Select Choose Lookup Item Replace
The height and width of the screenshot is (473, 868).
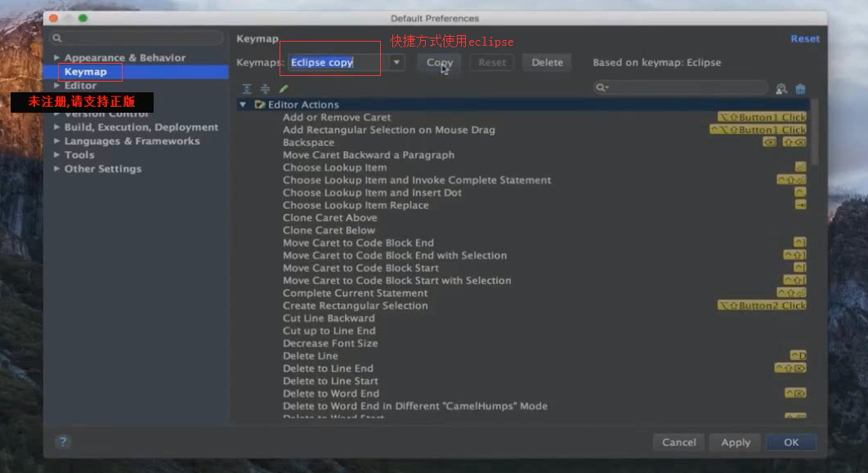(356, 205)
